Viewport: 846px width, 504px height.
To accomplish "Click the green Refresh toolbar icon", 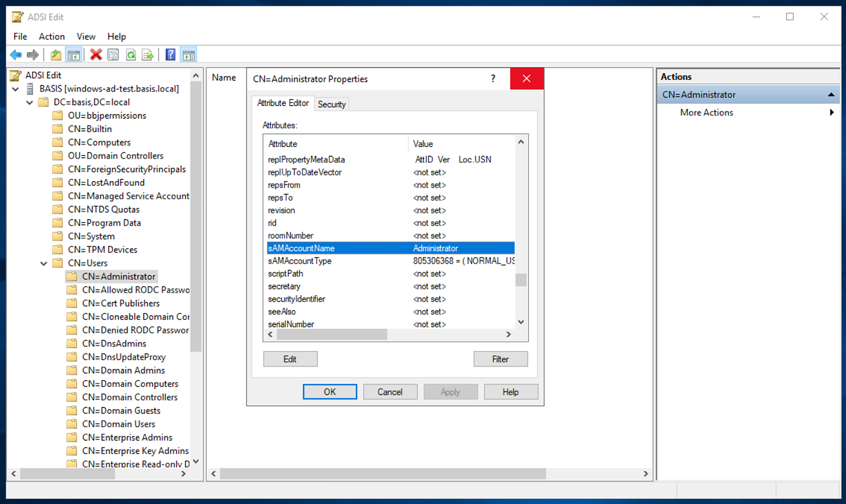I will tap(131, 55).
